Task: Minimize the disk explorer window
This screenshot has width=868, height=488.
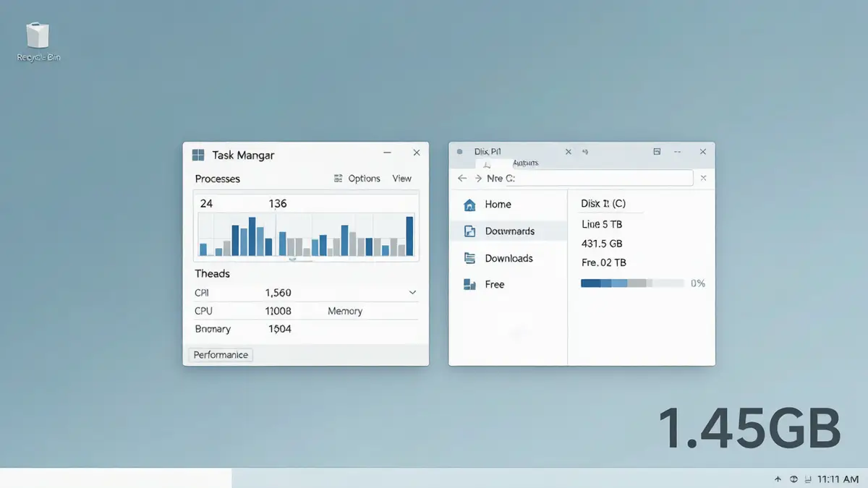Action: pos(678,152)
